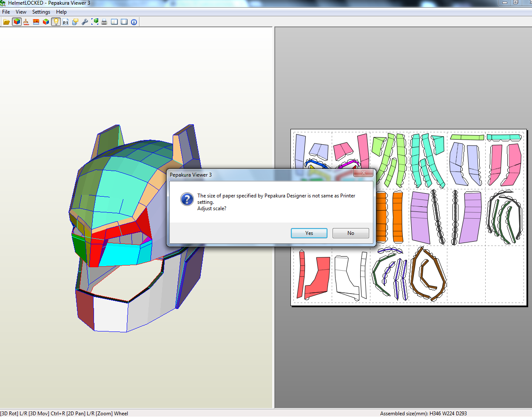Open settings via the wrench icon
The width and height of the screenshot is (532, 417).
pyautogui.click(x=85, y=22)
